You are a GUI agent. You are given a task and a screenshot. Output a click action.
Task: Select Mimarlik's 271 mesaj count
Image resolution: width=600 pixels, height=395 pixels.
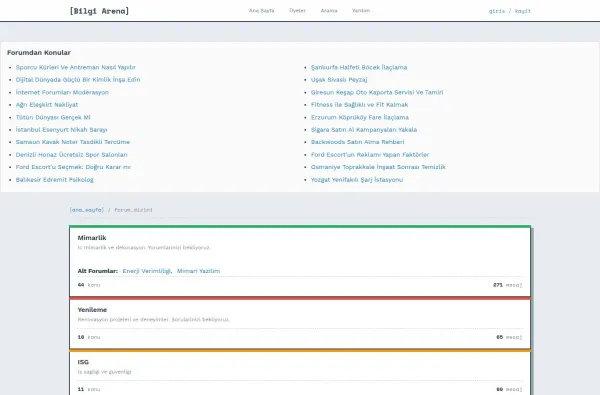[507, 285]
